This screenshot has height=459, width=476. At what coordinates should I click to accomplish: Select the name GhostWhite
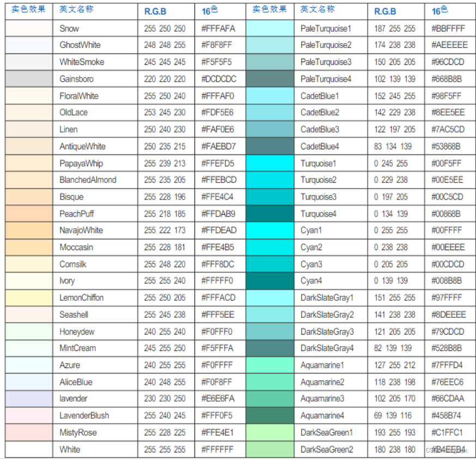coord(80,45)
